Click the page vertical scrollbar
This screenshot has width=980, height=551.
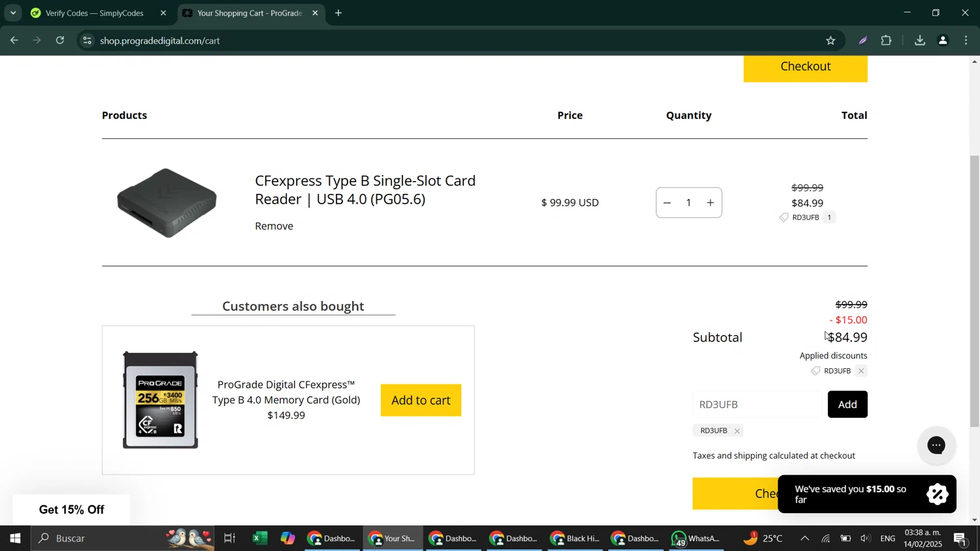[975, 291]
